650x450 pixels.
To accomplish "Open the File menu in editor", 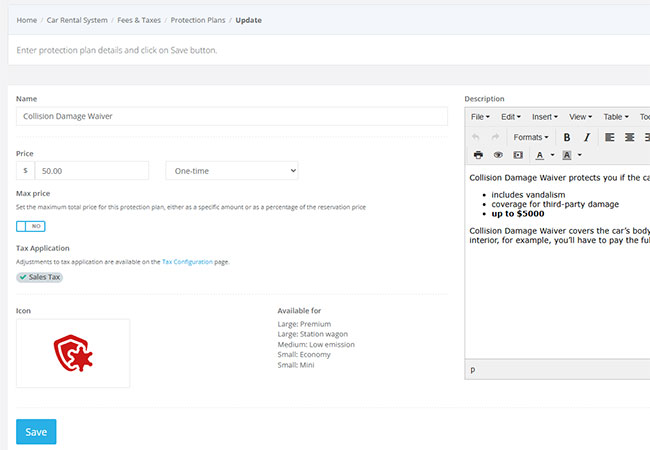I will [x=480, y=117].
